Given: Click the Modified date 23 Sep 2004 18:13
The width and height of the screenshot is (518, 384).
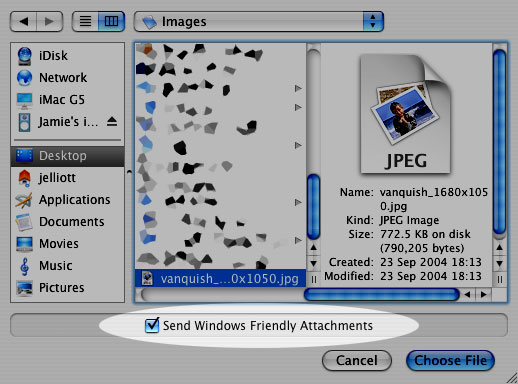Looking at the screenshot, I should click(431, 276).
